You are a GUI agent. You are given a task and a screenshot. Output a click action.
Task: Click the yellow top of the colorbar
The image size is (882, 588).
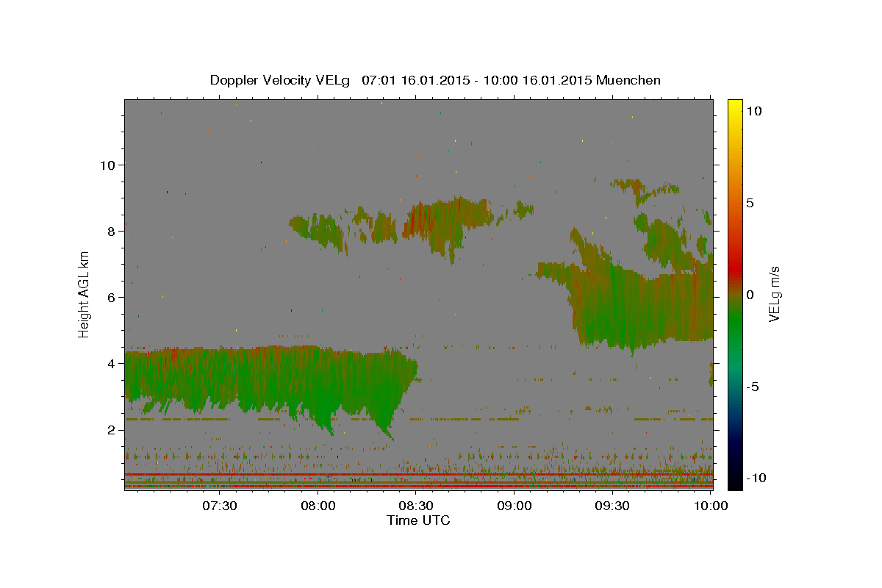(734, 107)
